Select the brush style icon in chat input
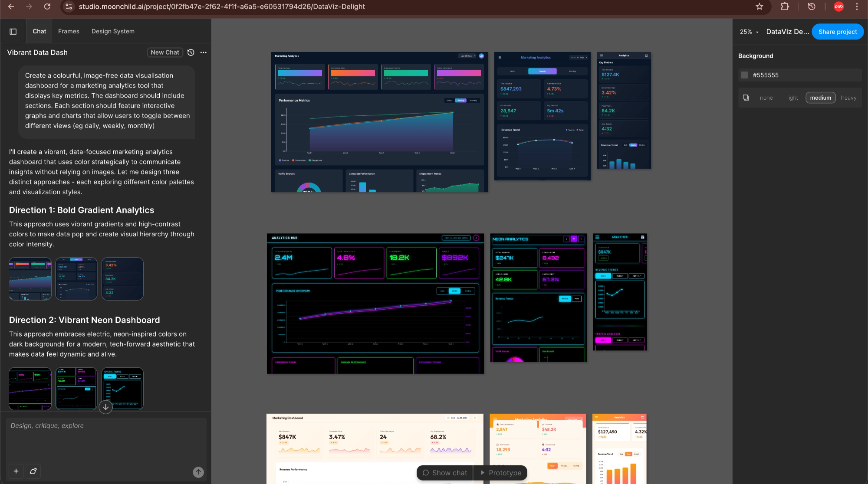Image resolution: width=868 pixels, height=484 pixels. (x=33, y=471)
